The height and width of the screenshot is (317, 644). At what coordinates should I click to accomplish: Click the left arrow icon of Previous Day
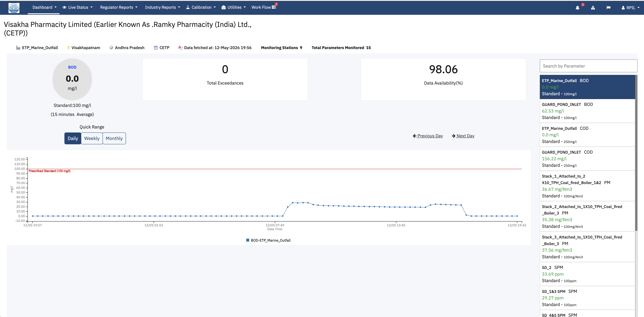(415, 136)
